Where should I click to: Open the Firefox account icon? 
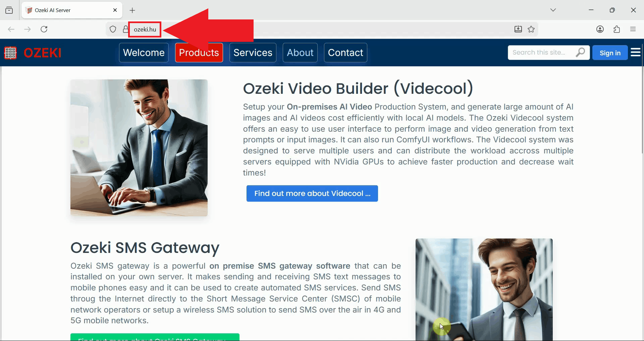600,29
